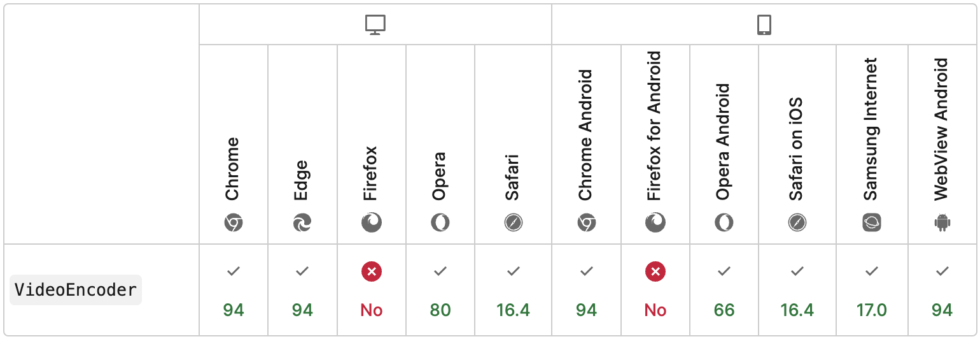The height and width of the screenshot is (339, 980).
Task: Click the Chrome browser logo icon
Action: pos(234,222)
